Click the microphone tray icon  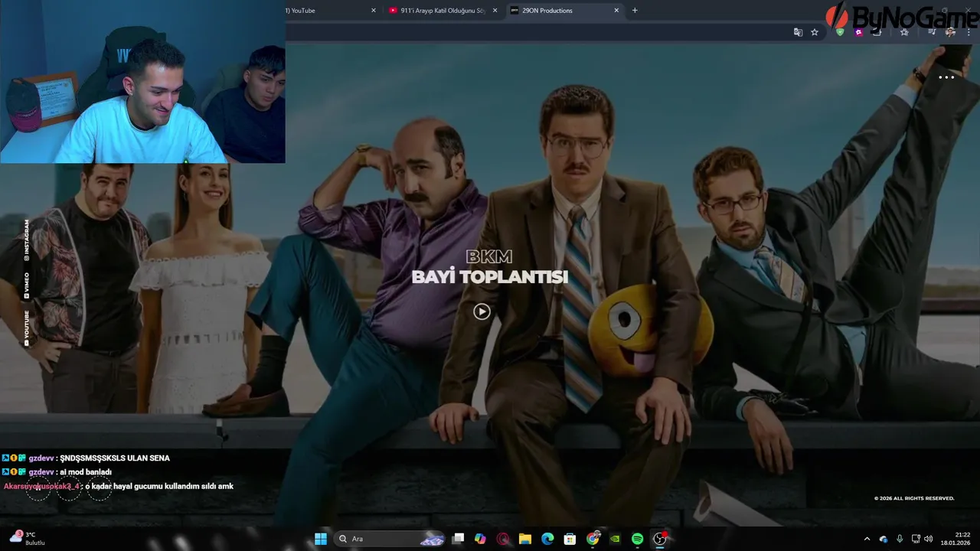pos(900,539)
